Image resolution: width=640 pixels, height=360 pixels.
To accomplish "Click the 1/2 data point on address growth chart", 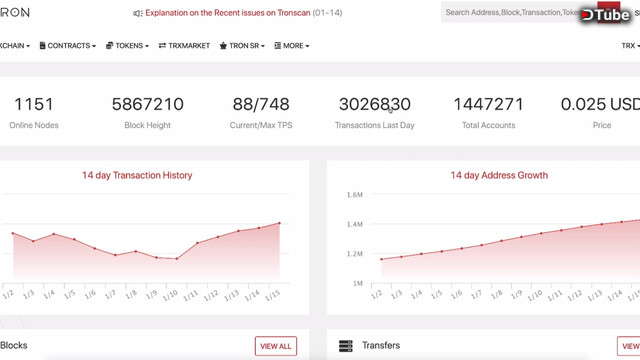I will coord(382,259).
